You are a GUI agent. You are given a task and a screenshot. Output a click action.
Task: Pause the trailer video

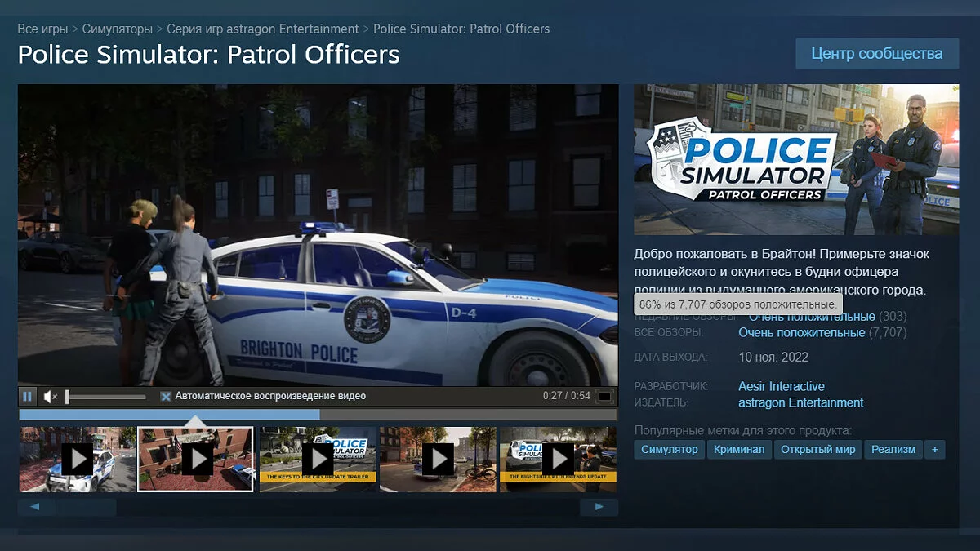tap(27, 397)
